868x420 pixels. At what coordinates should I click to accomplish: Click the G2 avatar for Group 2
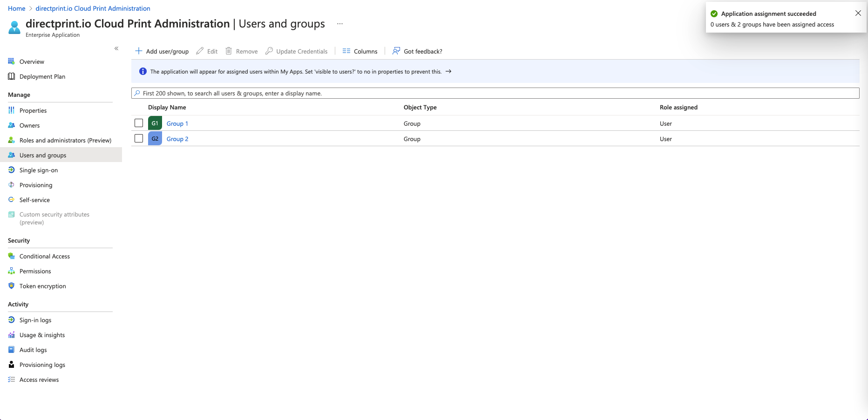pyautogui.click(x=155, y=139)
